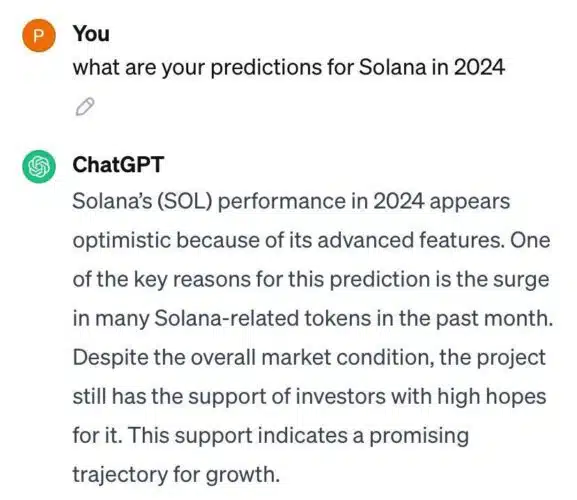Click the word "investors" in the reply

pos(340,397)
